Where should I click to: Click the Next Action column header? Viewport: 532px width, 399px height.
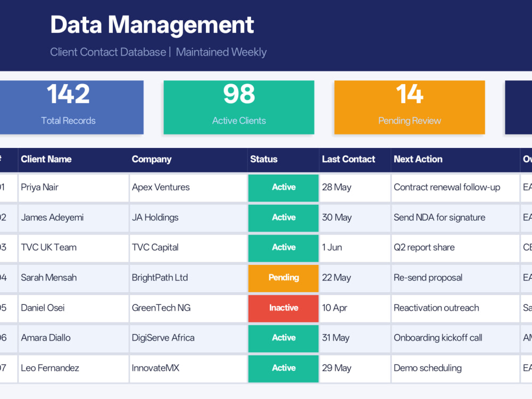[455, 160]
